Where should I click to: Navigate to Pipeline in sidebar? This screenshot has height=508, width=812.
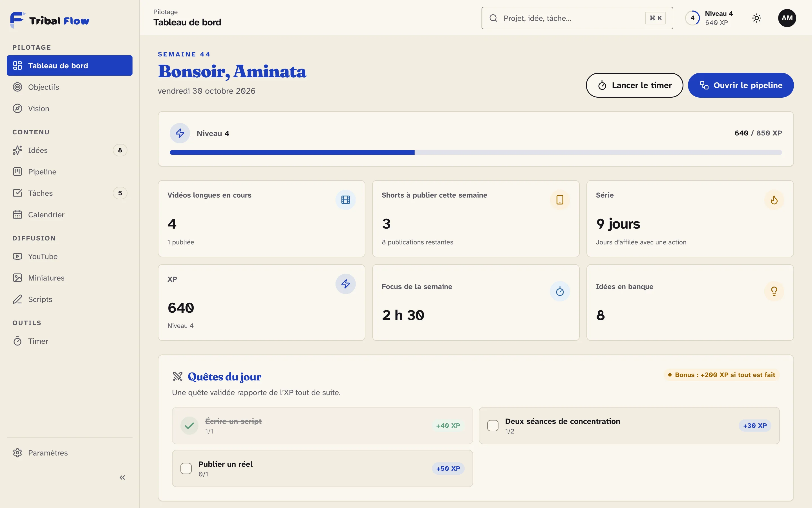click(x=69, y=172)
